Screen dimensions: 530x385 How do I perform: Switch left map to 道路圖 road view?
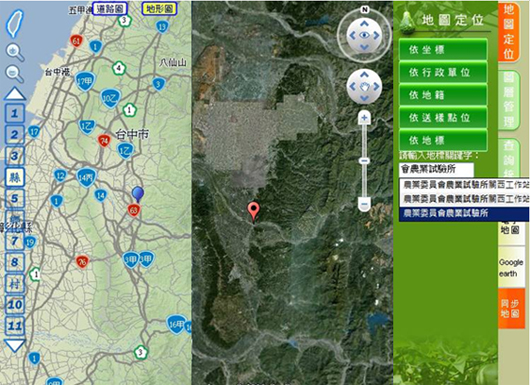coord(110,8)
